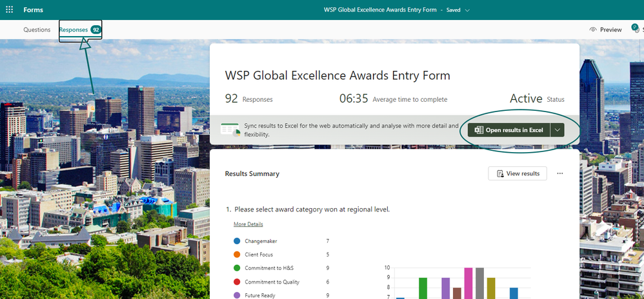
Task: Click the Client Focus orange legend dot
Action: pos(237,255)
